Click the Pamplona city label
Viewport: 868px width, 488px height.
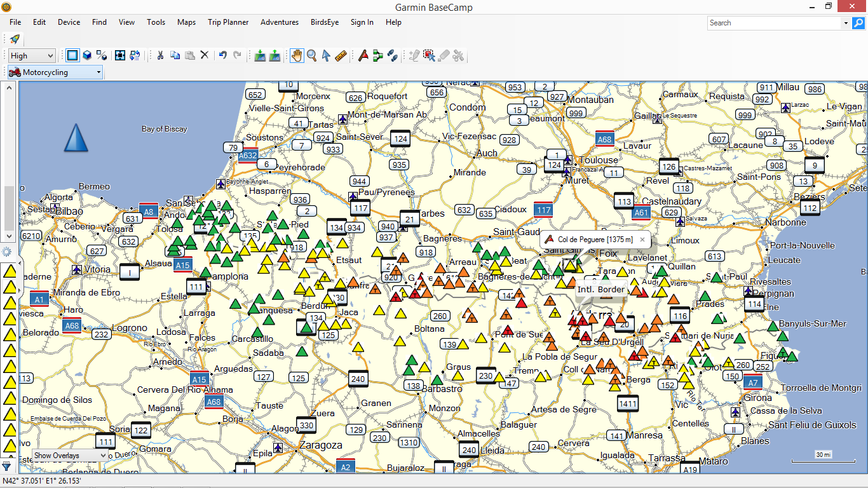[227, 277]
